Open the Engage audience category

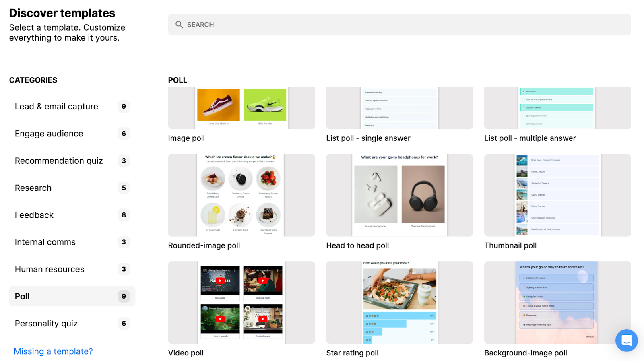coord(49,133)
